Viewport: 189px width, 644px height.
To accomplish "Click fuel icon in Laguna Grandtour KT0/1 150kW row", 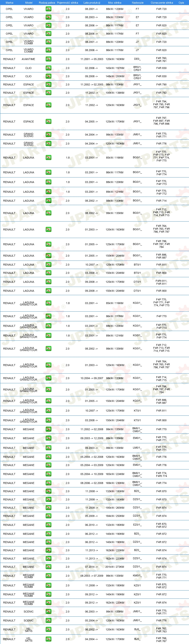I will pyautogui.click(x=48, y=420).
